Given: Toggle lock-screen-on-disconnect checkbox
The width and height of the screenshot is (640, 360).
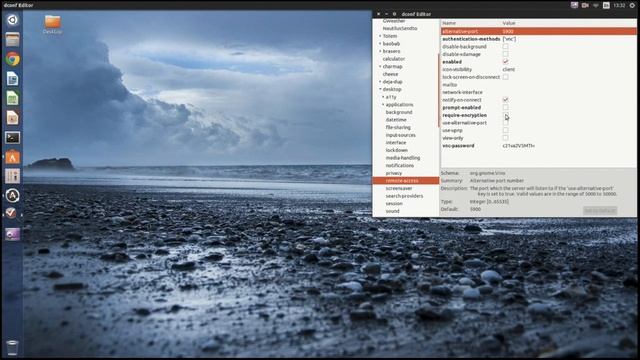Looking at the screenshot, I should pos(505,77).
